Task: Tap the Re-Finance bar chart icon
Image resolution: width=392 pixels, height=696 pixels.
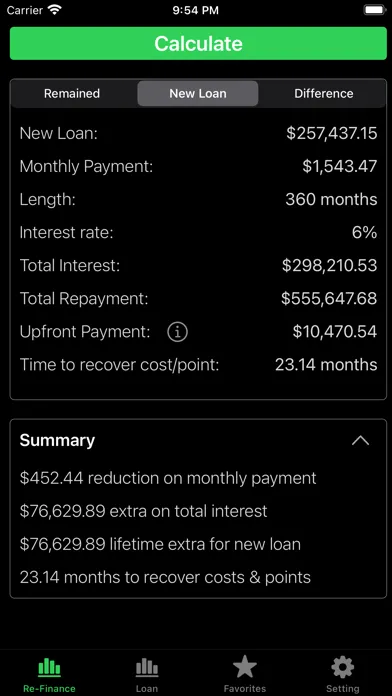Action: click(49, 667)
